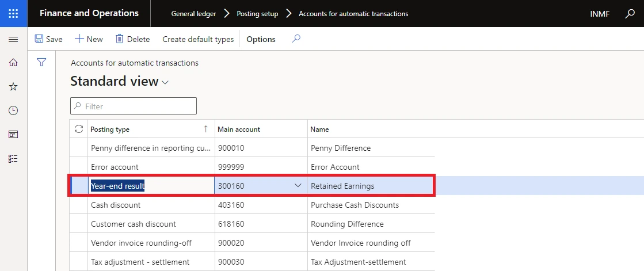
Task: Click Finance and Operations title
Action: [x=89, y=13]
